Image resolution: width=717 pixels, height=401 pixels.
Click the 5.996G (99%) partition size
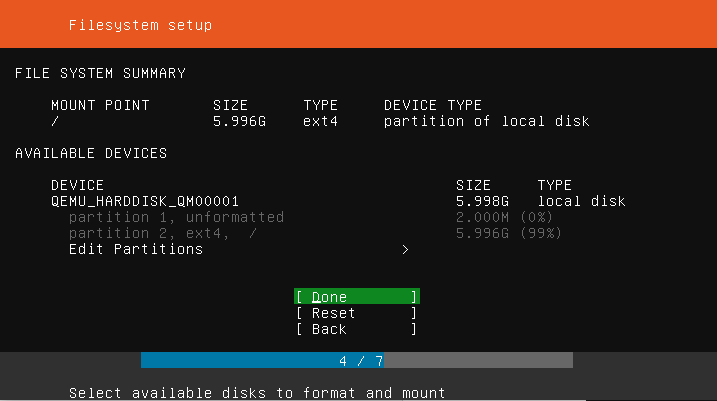[508, 233]
